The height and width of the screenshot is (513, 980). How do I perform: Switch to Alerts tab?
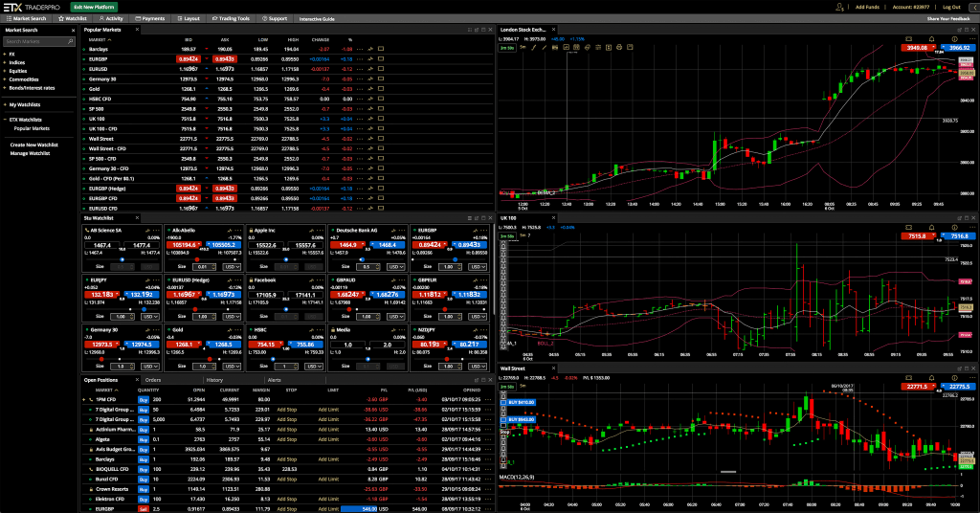[275, 380]
